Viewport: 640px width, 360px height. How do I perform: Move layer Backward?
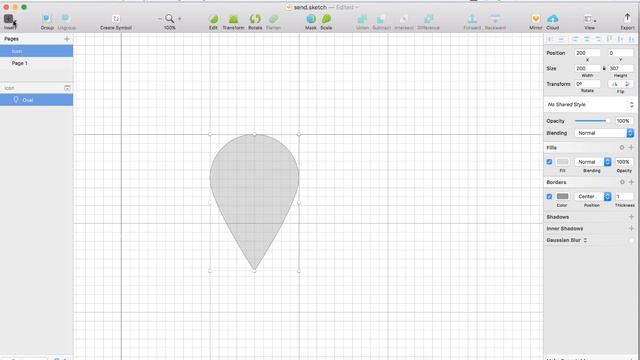point(495,19)
